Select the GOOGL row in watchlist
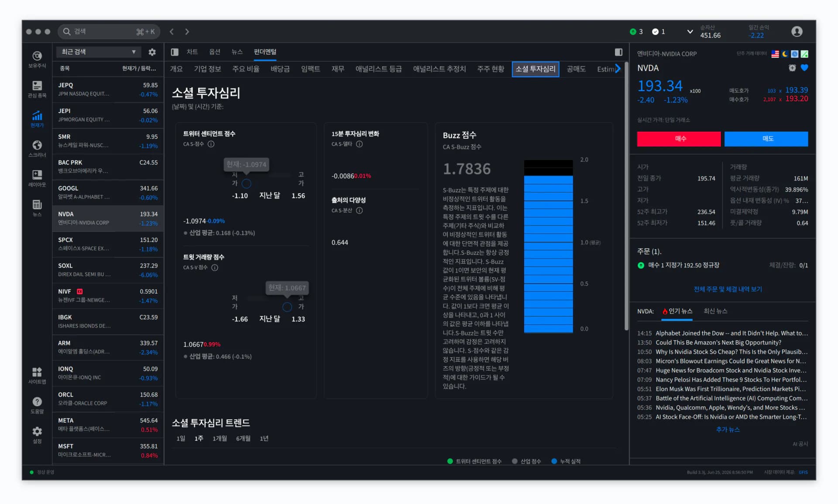This screenshot has width=838, height=504. [x=108, y=193]
